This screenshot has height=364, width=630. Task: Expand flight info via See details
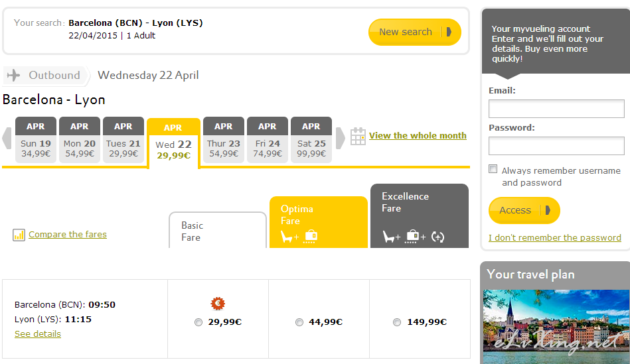coord(38,334)
